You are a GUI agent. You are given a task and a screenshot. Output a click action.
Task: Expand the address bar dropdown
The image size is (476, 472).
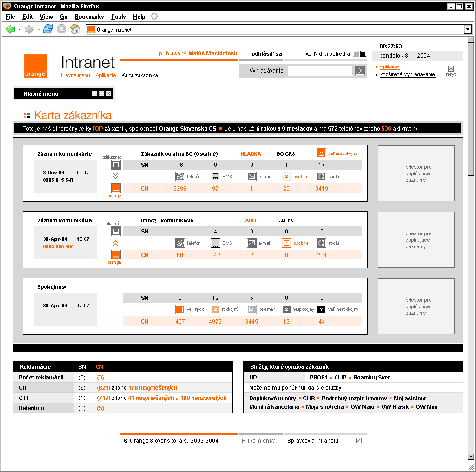[x=468, y=29]
